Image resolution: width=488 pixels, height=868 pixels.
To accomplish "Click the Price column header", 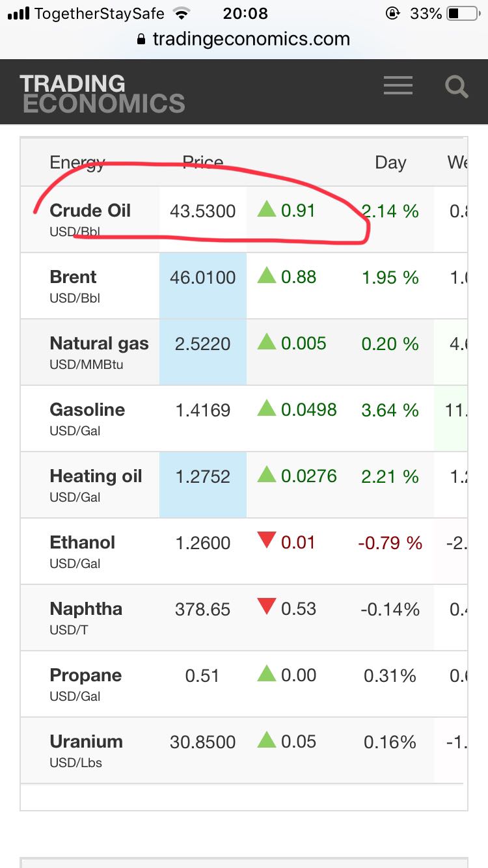I will pos(202,163).
